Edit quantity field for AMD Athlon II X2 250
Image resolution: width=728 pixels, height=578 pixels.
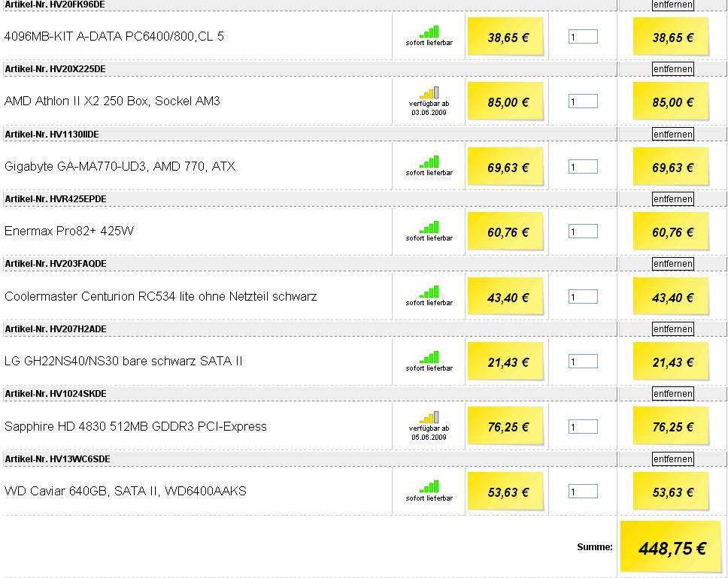point(583,101)
